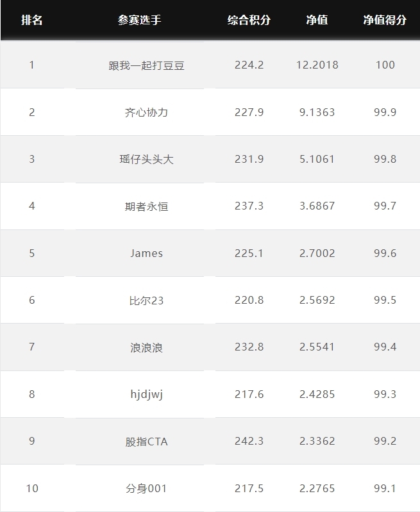The width and height of the screenshot is (420, 512).
Task: Sort by 综合积分 column header
Action: pos(249,20)
